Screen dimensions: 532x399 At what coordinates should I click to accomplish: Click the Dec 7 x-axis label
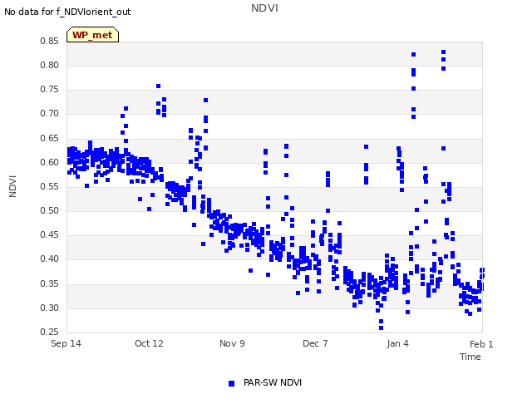click(315, 343)
